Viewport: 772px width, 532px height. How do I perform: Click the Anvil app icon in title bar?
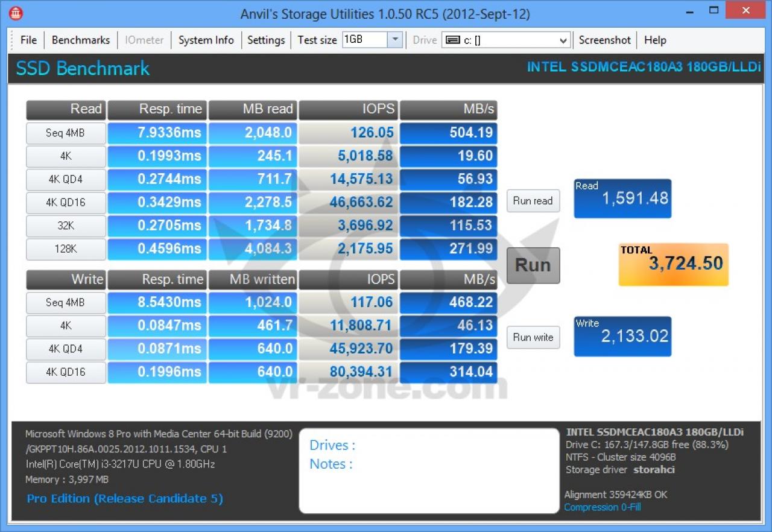coord(16,13)
